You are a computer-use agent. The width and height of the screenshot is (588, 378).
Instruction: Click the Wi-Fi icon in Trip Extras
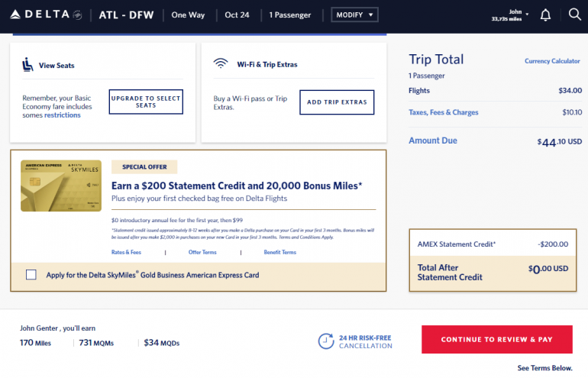tap(221, 65)
